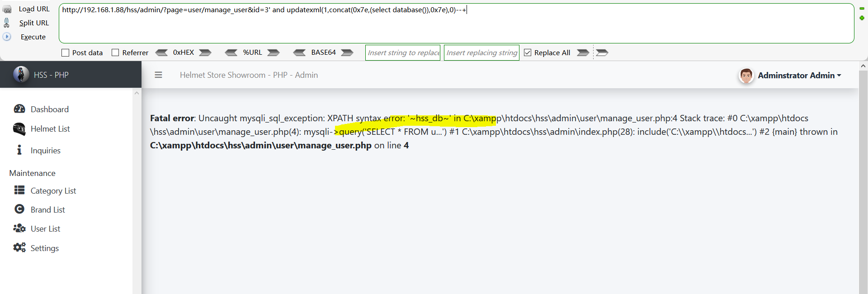
Task: Click the replace arrow after Replace All
Action: tap(583, 52)
